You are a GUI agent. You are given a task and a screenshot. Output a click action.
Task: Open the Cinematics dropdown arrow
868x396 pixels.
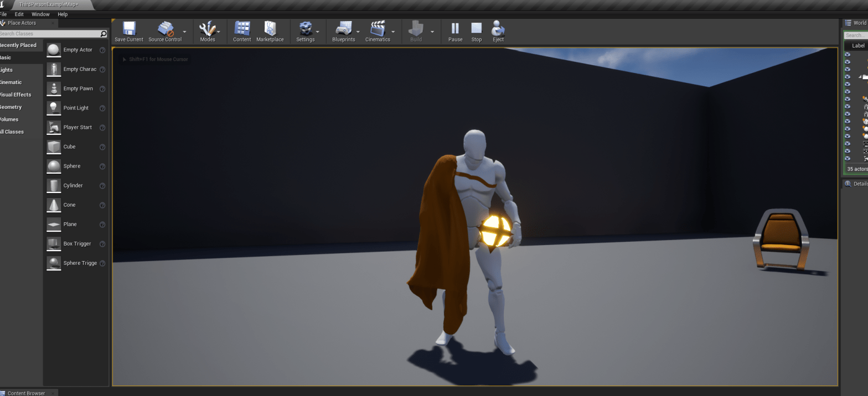pos(393,32)
